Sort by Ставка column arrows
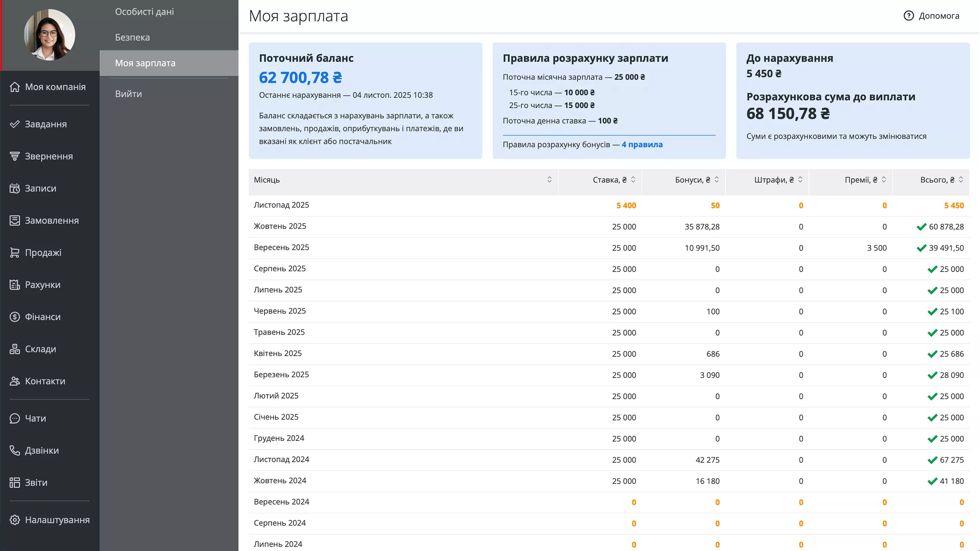 (x=633, y=179)
